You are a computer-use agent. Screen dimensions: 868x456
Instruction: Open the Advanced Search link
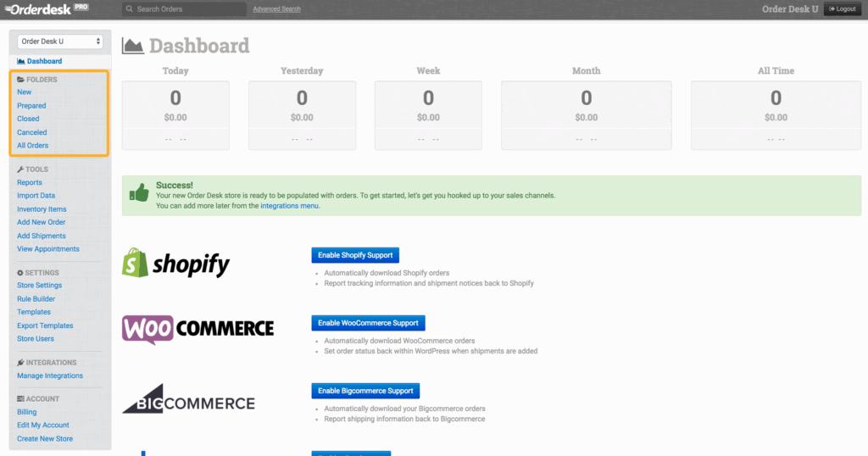276,9
